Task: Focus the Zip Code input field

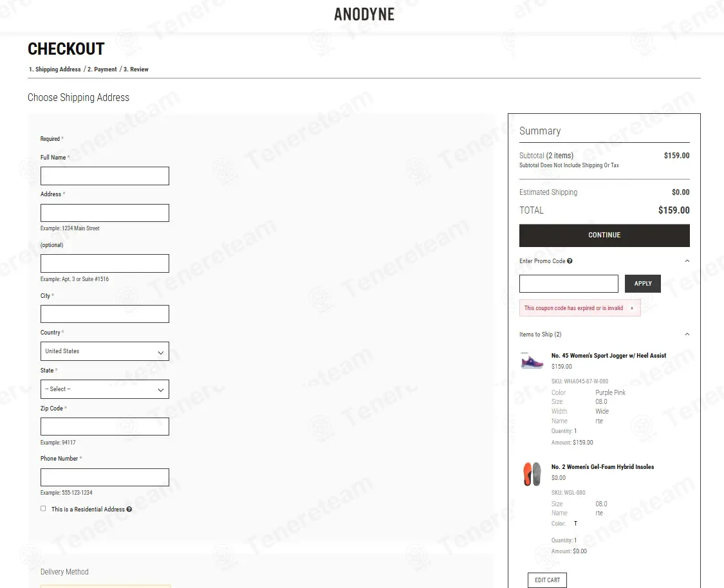Action: click(x=105, y=427)
